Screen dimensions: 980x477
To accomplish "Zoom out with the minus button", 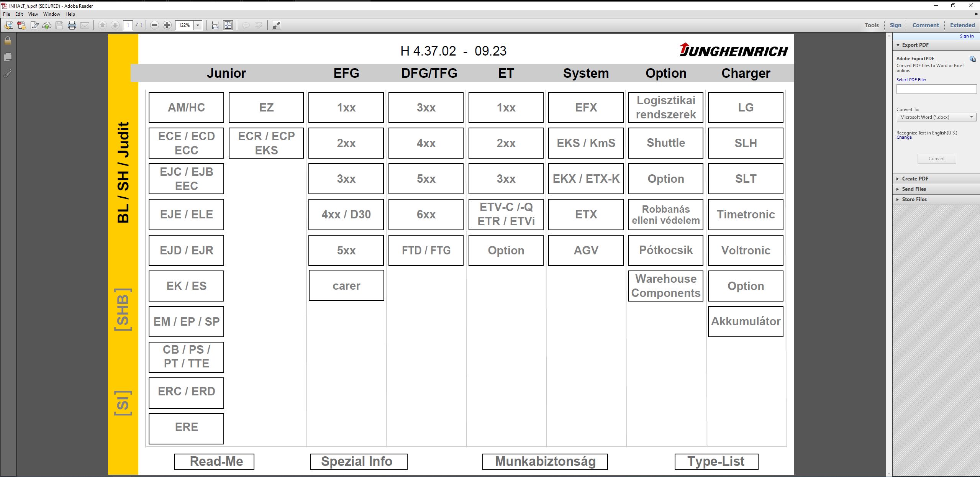I will pyautogui.click(x=154, y=25).
